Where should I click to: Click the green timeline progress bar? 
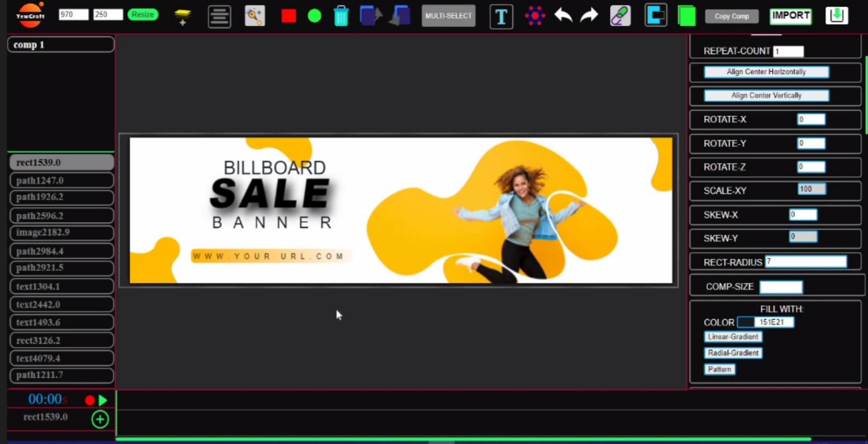coord(463,439)
